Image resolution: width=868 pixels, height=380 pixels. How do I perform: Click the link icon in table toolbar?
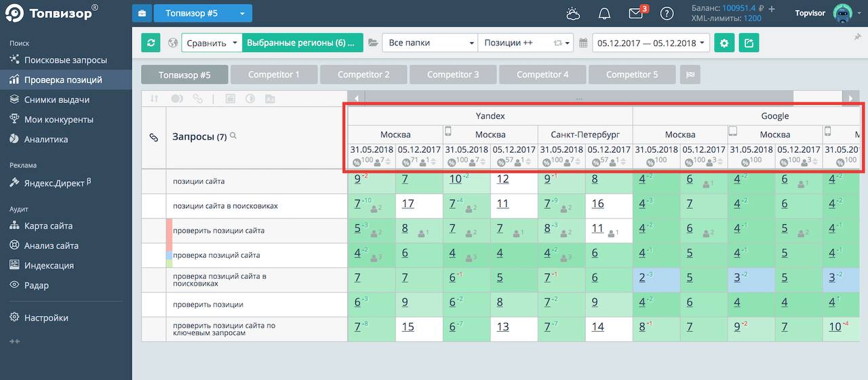197,98
